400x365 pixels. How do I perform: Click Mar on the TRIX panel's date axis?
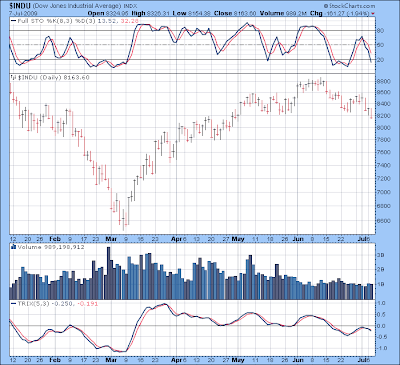click(111, 360)
